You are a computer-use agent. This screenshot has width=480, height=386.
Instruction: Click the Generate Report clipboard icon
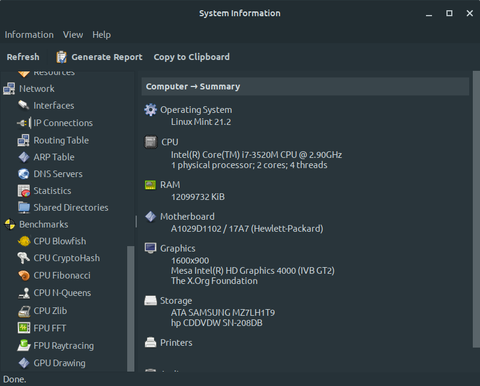(x=61, y=57)
